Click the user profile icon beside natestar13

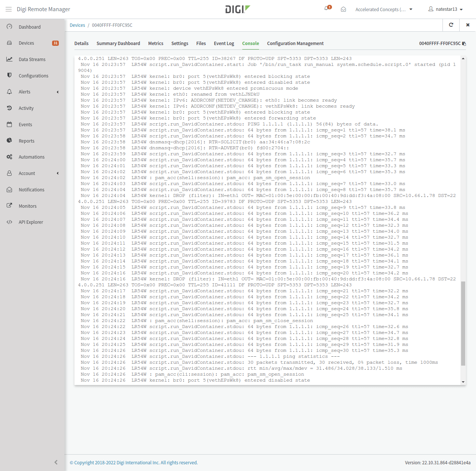tap(431, 9)
